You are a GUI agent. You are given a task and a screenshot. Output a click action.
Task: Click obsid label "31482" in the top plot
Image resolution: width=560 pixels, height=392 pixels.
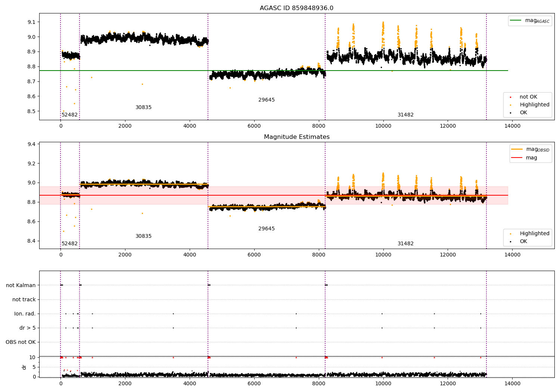(x=405, y=115)
